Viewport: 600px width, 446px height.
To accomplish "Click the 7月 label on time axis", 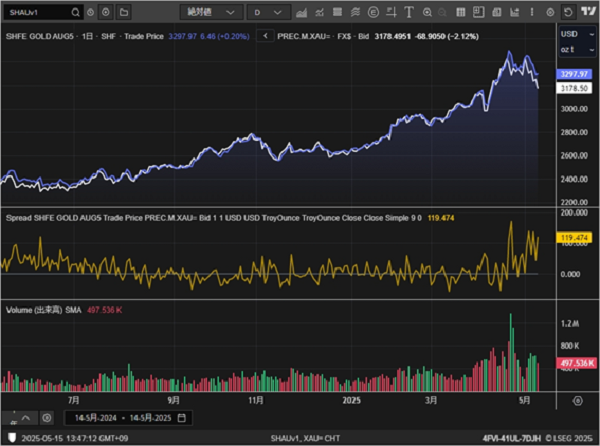I will click(x=73, y=400).
